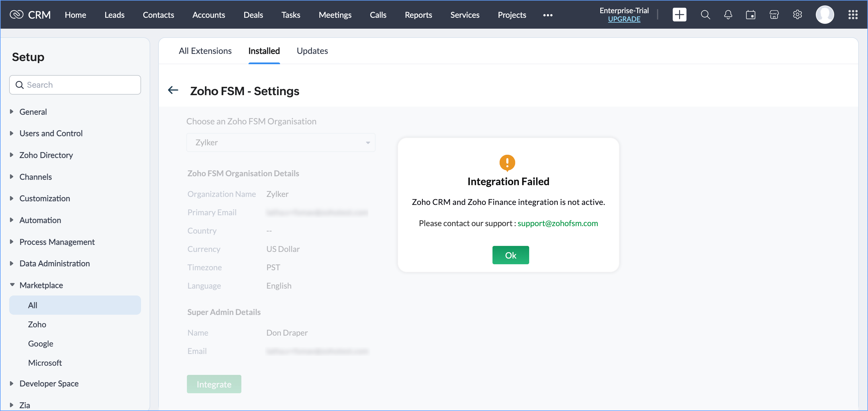Open the apps grid launcher icon
This screenshot has height=411, width=868.
point(853,15)
